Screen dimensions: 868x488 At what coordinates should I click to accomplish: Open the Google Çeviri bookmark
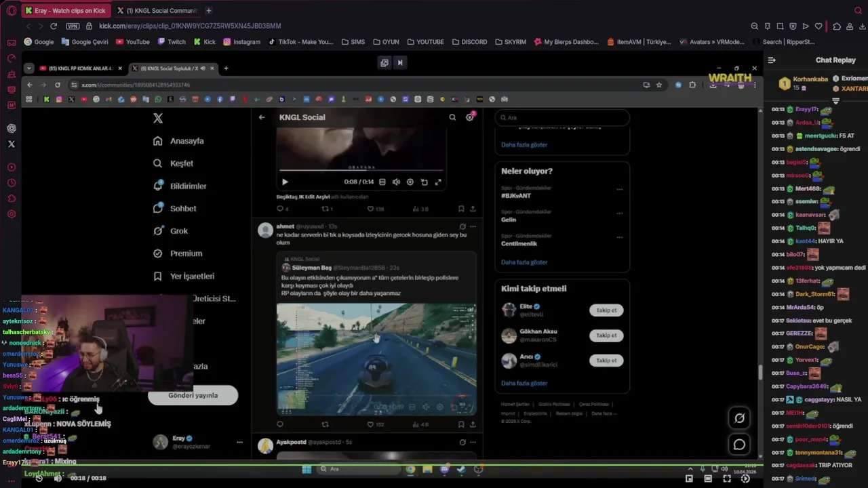pos(84,42)
